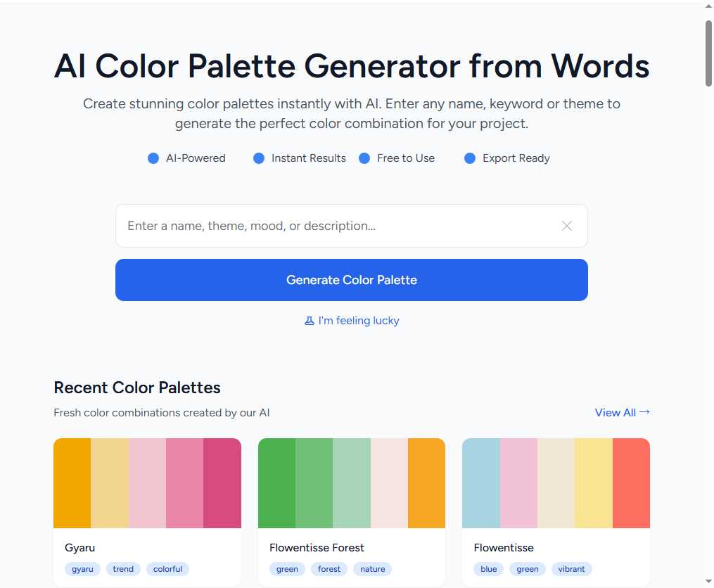Click the coral red Flowentisse swatch

(631, 483)
